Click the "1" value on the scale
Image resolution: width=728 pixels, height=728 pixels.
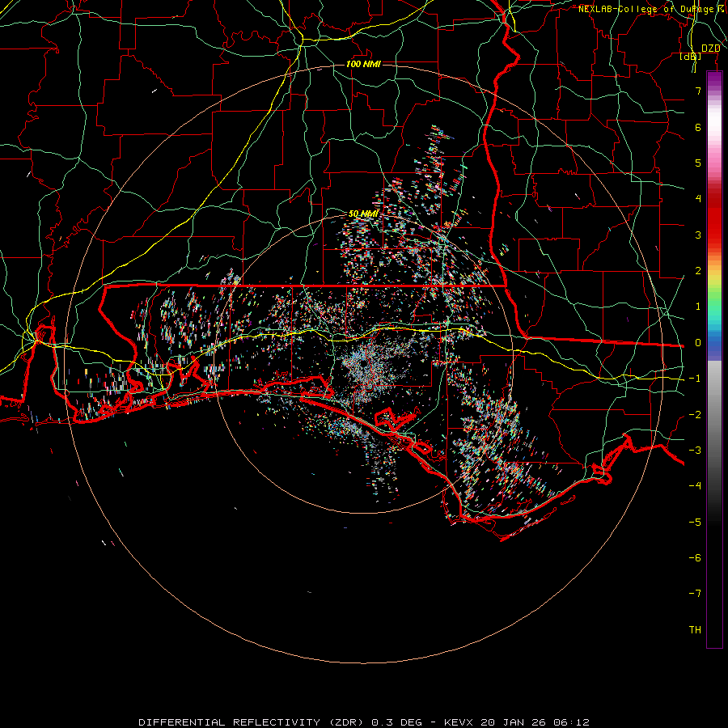[x=698, y=307]
